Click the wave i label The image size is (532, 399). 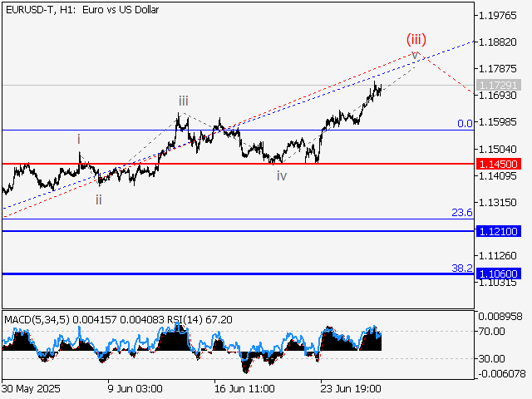(79, 139)
